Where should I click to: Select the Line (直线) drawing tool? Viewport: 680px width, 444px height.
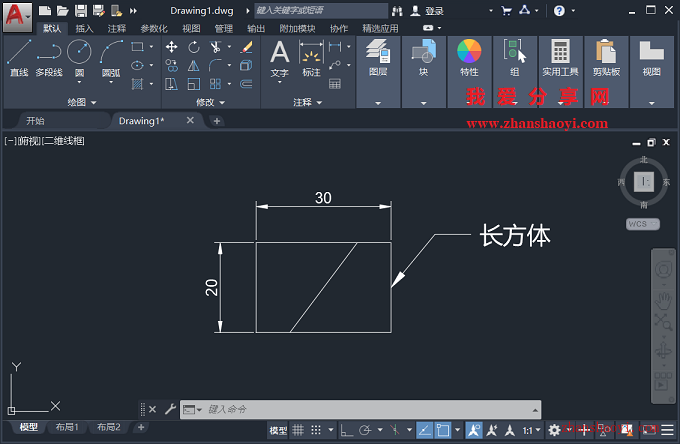point(19,58)
